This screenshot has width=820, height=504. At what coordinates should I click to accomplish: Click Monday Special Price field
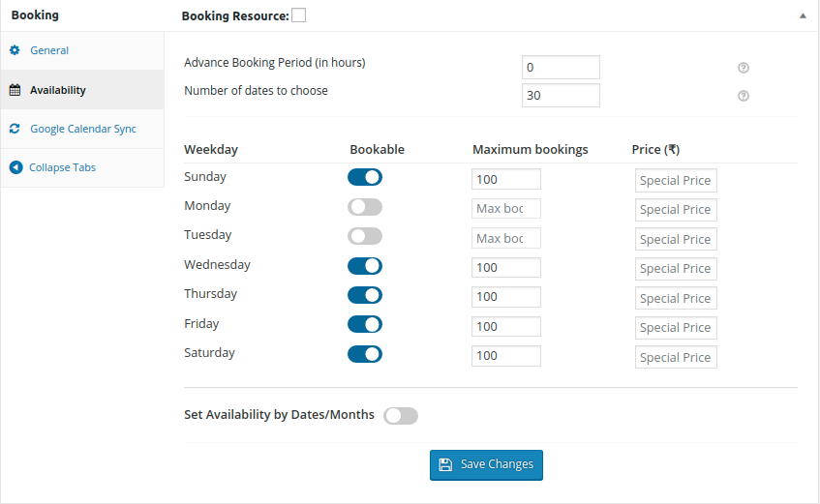click(x=676, y=210)
